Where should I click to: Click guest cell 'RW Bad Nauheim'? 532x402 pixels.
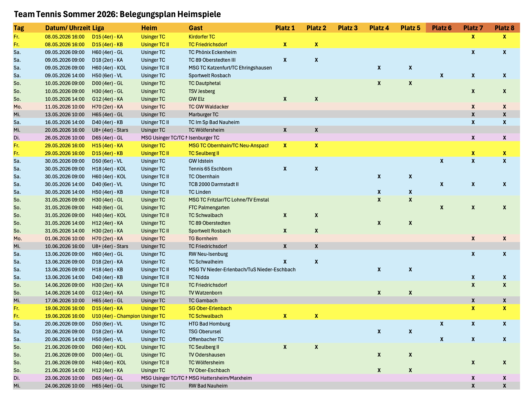click(208, 386)
